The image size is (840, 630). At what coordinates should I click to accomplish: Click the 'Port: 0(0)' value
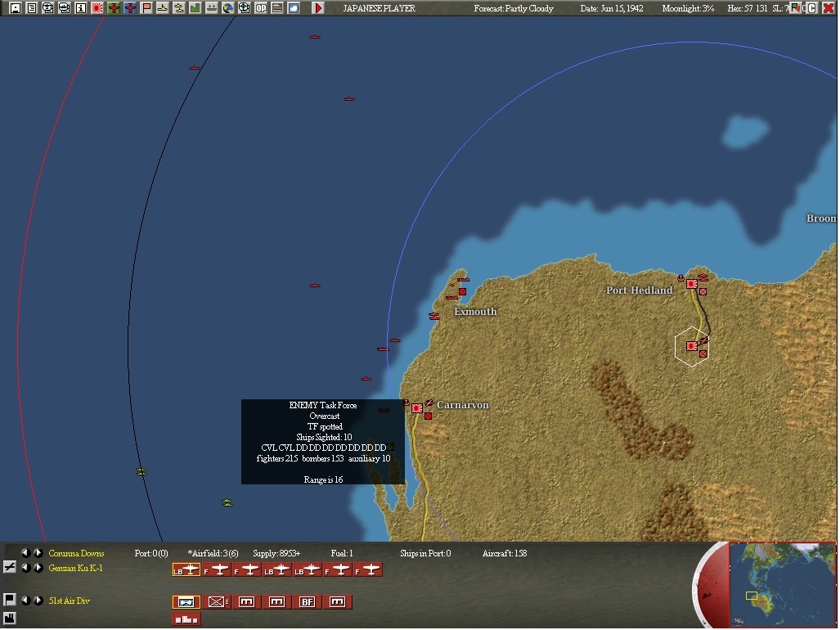pyautogui.click(x=151, y=553)
